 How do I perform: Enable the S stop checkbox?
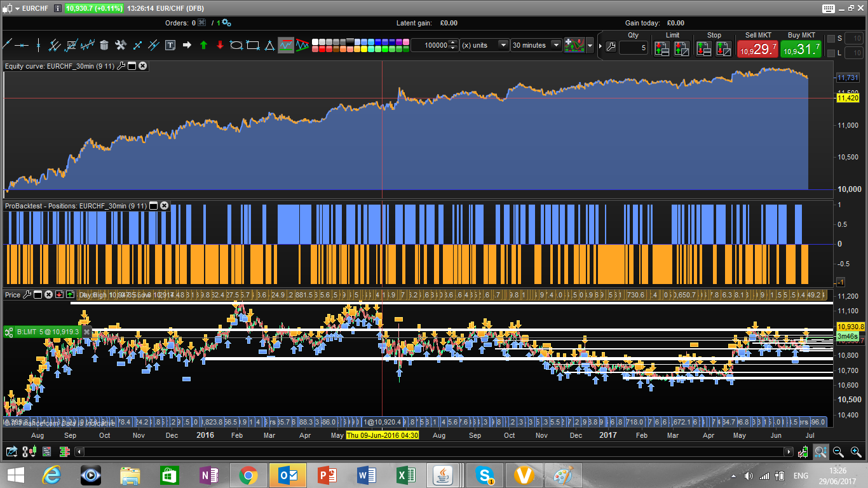830,39
